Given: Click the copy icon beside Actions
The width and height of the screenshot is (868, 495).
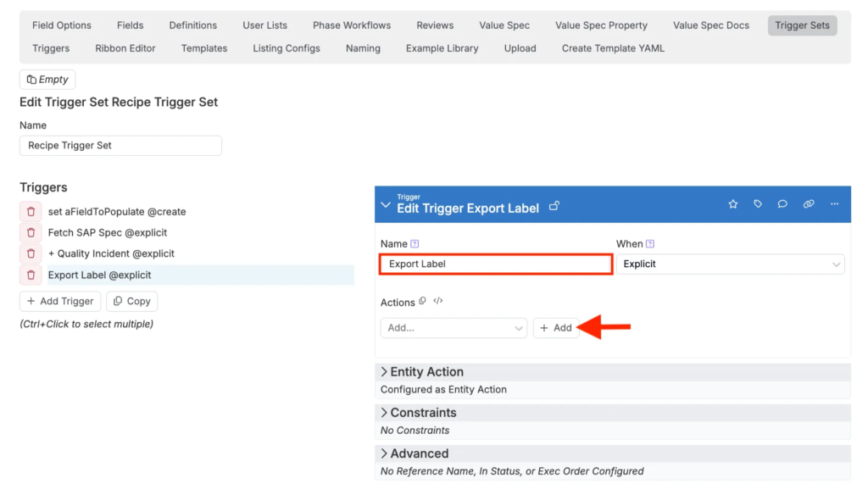Looking at the screenshot, I should (x=422, y=301).
